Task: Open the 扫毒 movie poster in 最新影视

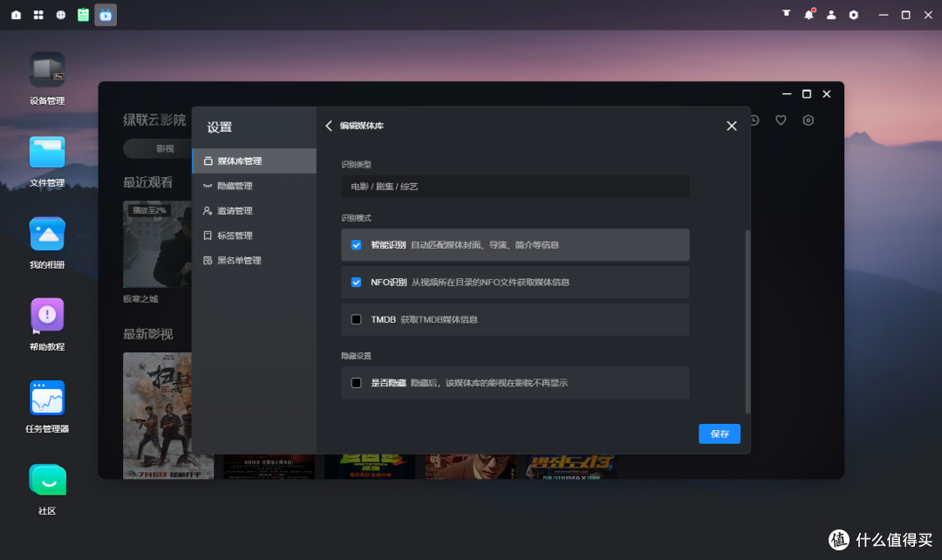Action: (x=157, y=415)
